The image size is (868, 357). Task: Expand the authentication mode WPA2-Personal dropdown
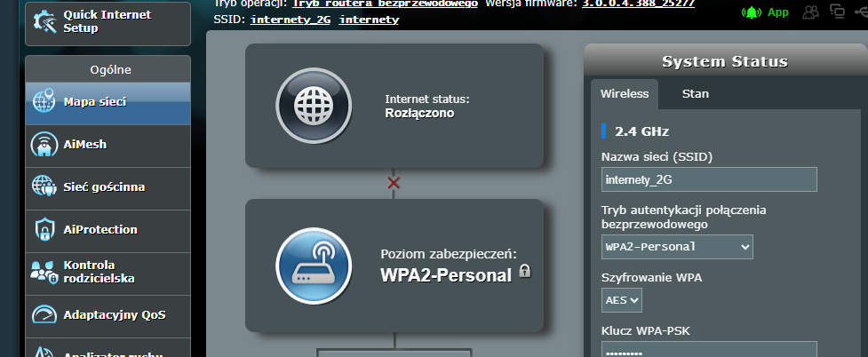click(x=677, y=246)
